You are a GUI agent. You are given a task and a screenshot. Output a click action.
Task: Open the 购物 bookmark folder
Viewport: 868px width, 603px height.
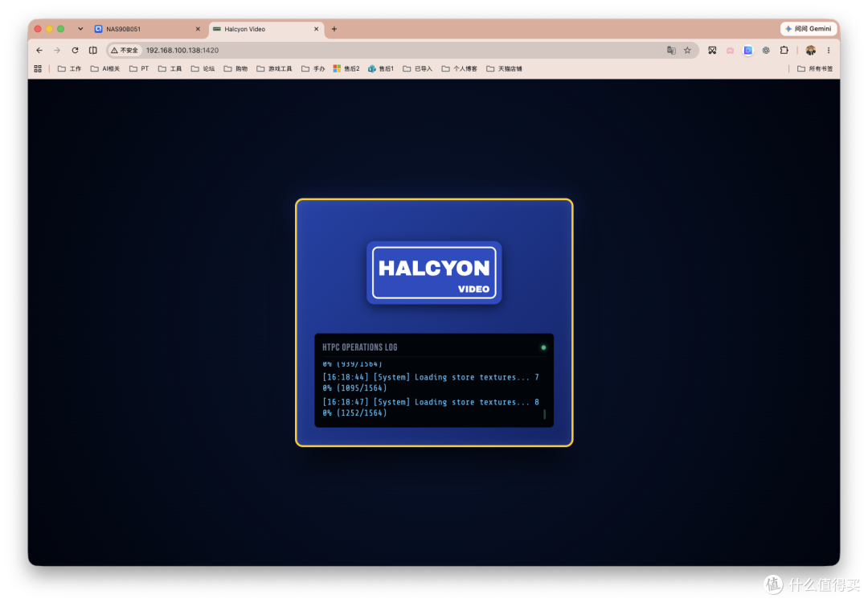[x=235, y=68]
